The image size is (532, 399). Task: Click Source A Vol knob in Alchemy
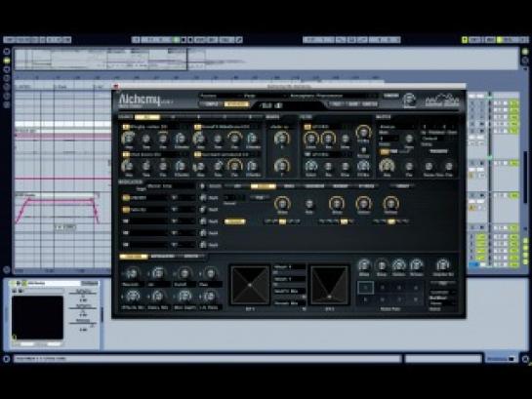tap(128, 138)
